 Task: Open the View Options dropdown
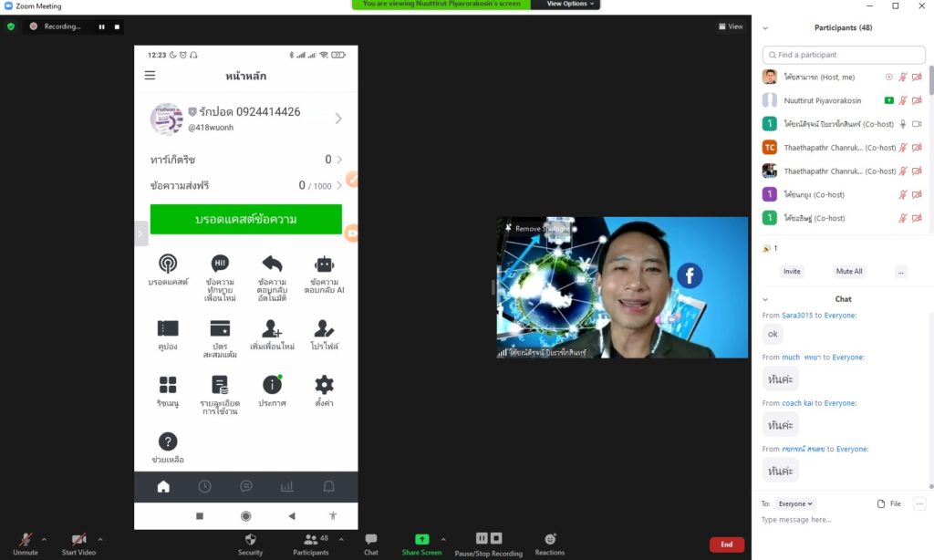(570, 5)
